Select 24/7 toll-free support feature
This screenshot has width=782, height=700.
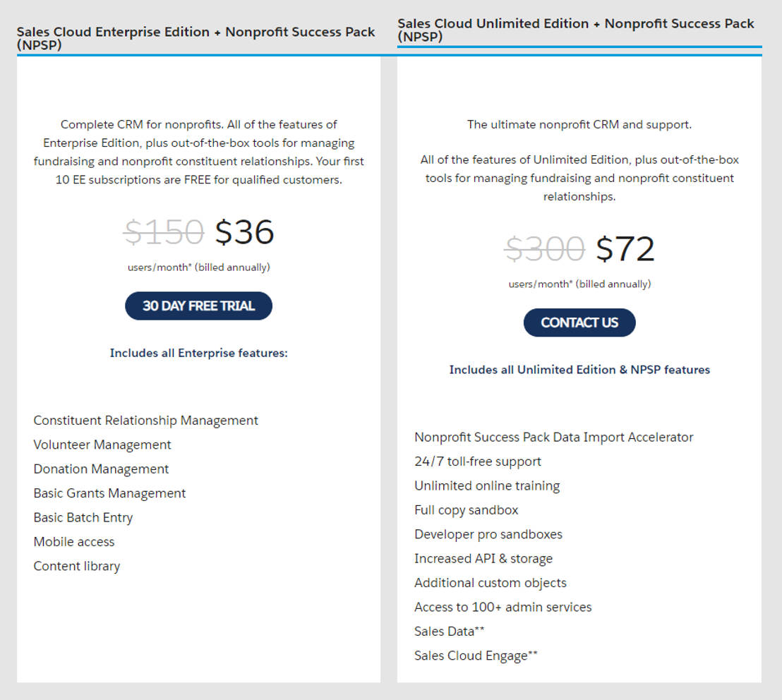(477, 461)
